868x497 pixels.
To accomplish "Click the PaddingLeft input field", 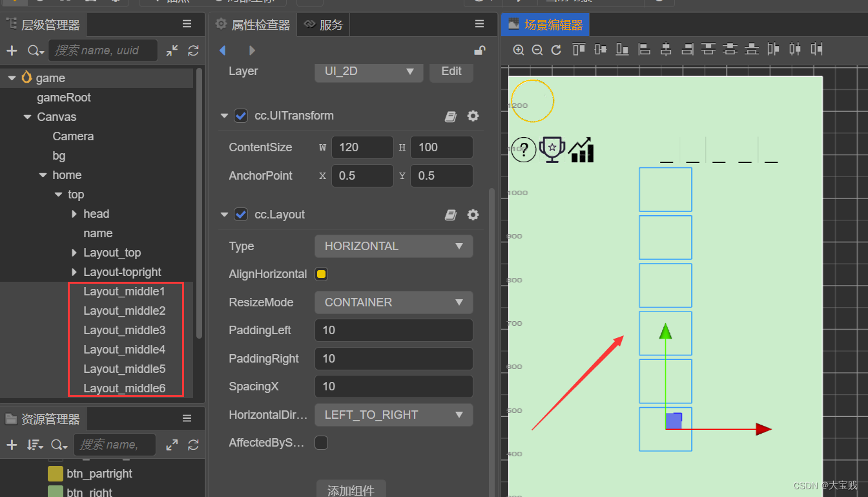I will (x=393, y=330).
